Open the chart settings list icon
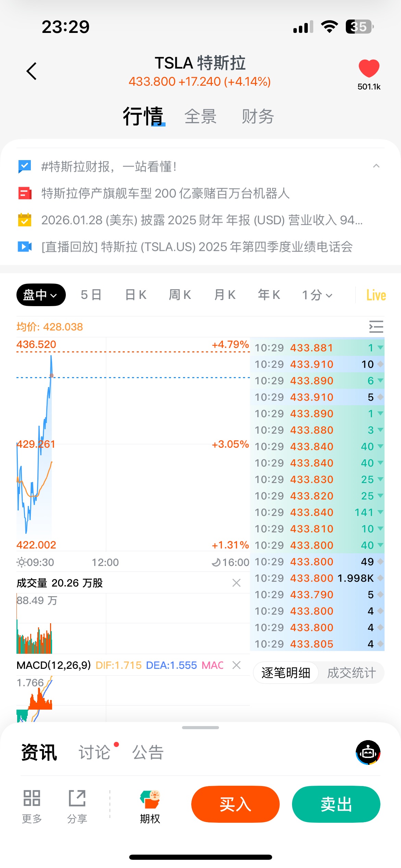Image resolution: width=401 pixels, height=868 pixels. (x=376, y=327)
